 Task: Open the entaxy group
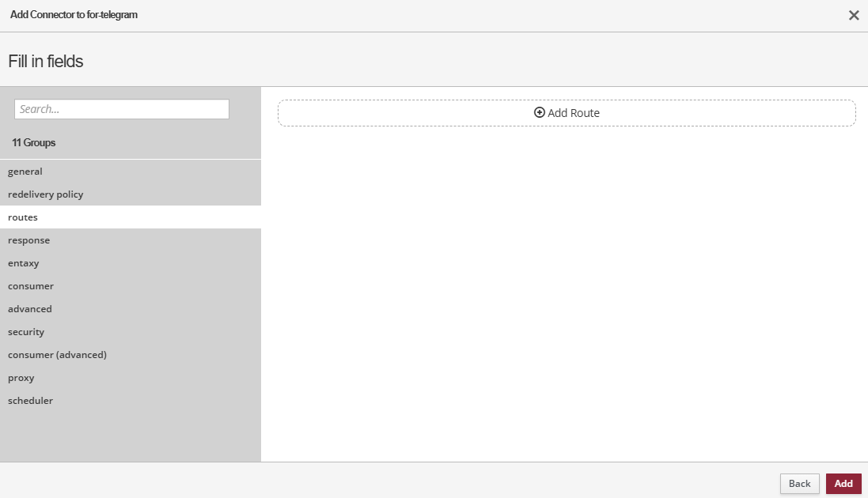[x=24, y=263]
